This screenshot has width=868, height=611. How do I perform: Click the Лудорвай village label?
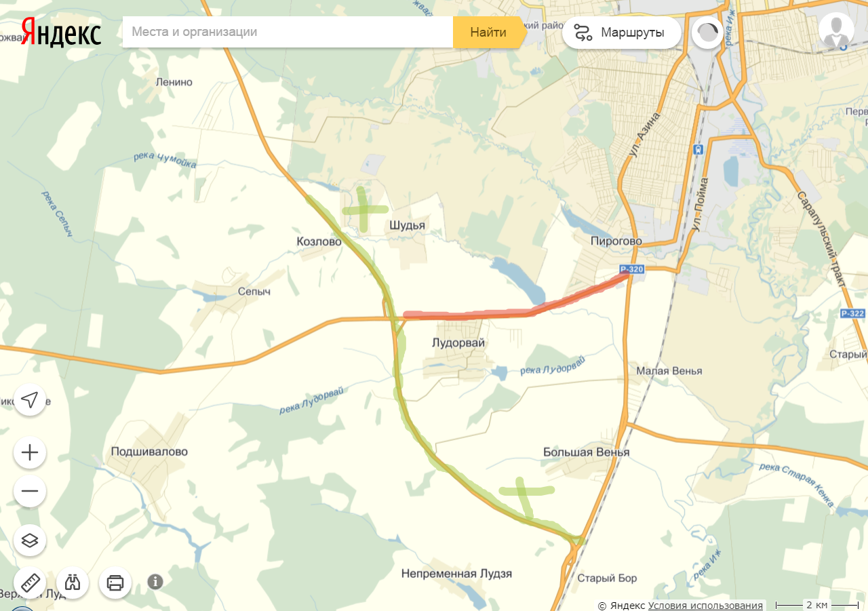pos(458,343)
